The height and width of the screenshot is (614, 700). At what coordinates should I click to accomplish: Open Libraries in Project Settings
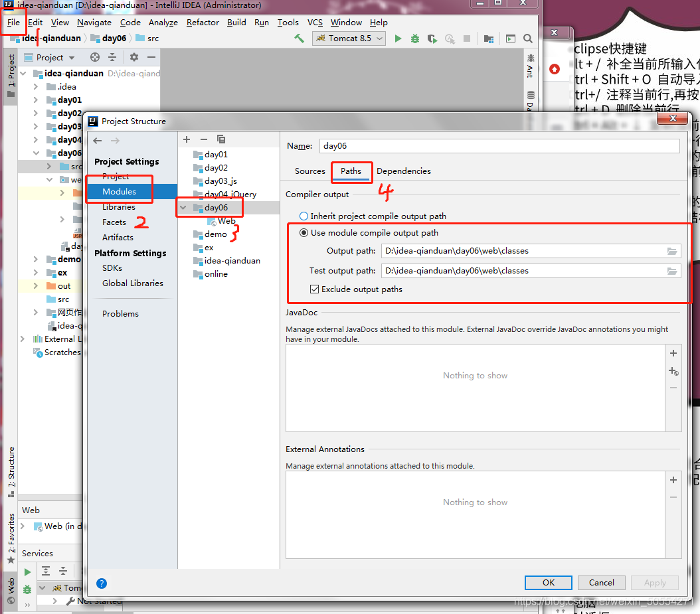click(x=119, y=207)
